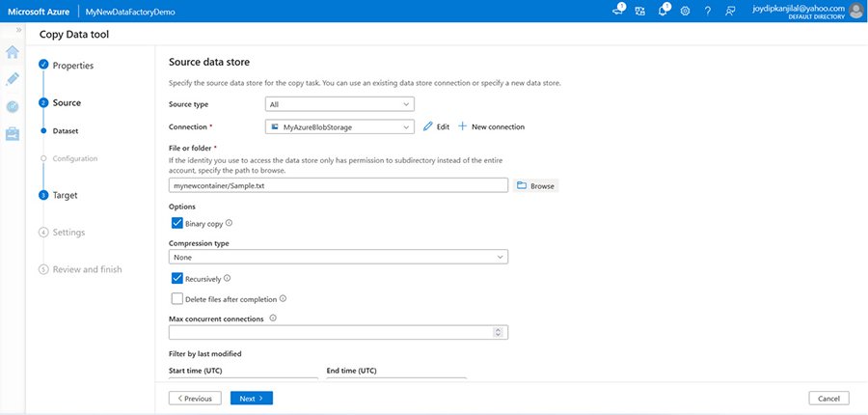Expand the left sidebar with chevrons
Screen dimensions: 868x415
pyautogui.click(x=18, y=30)
